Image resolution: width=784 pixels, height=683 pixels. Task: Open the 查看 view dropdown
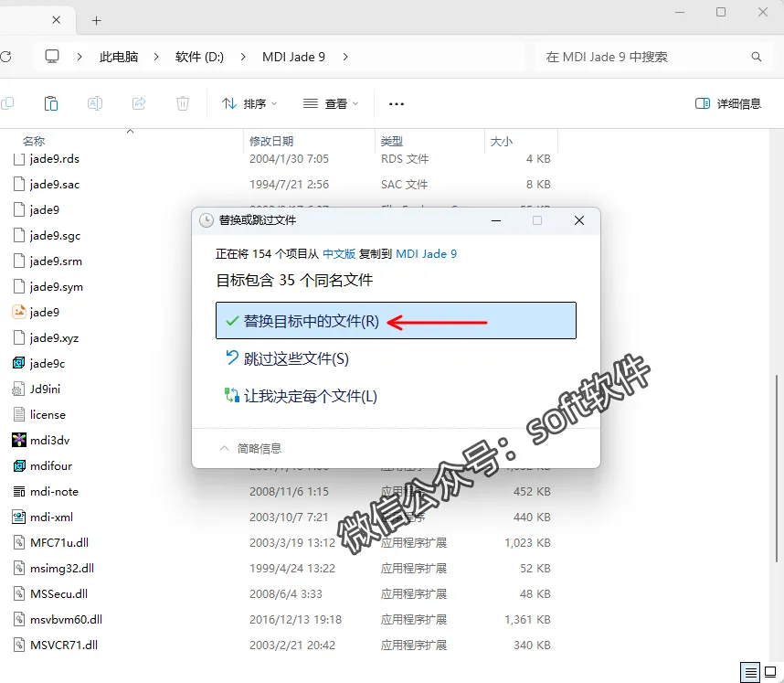coord(331,103)
